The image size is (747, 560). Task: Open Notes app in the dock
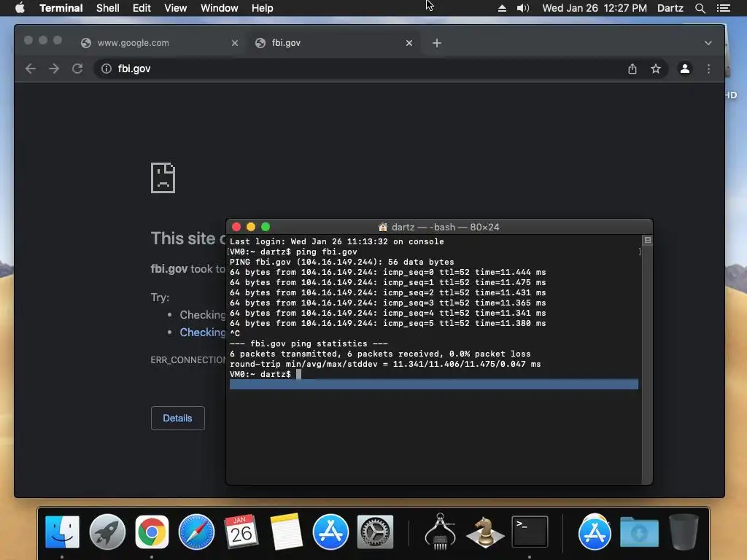click(x=286, y=532)
